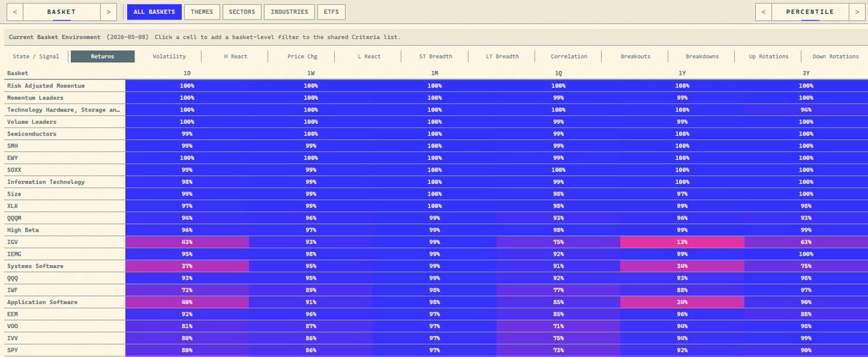The image size is (868, 357).
Task: Select the ETFS filter
Action: [x=332, y=12]
